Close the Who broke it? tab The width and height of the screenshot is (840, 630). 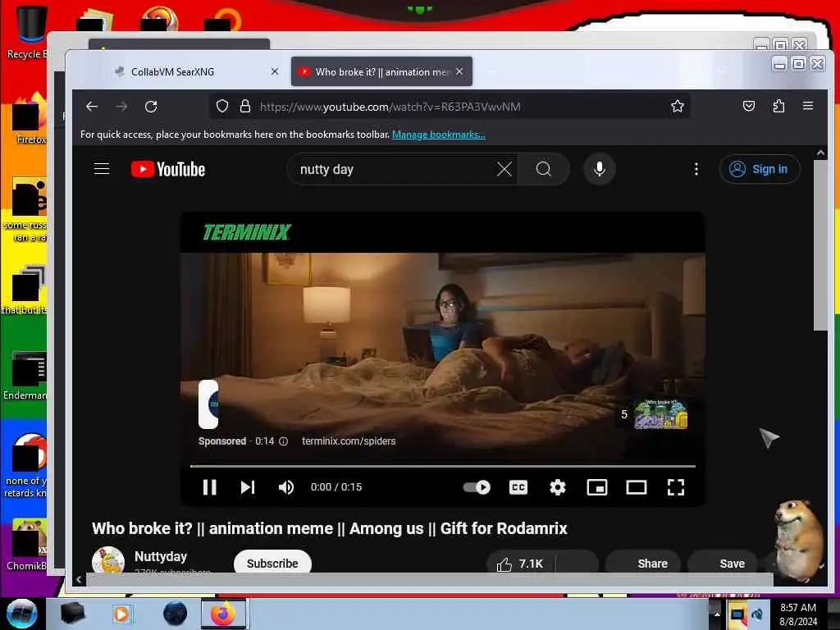tap(459, 71)
